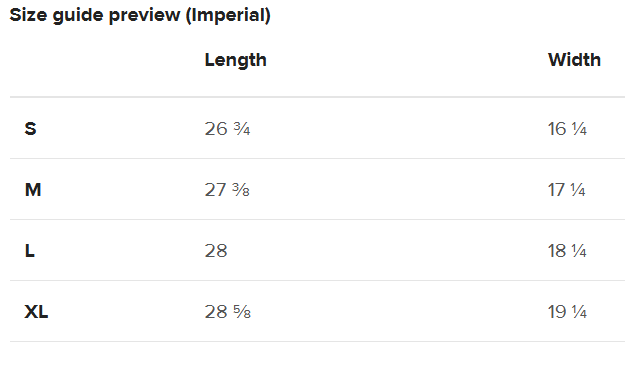Select the Width column header

tap(574, 60)
